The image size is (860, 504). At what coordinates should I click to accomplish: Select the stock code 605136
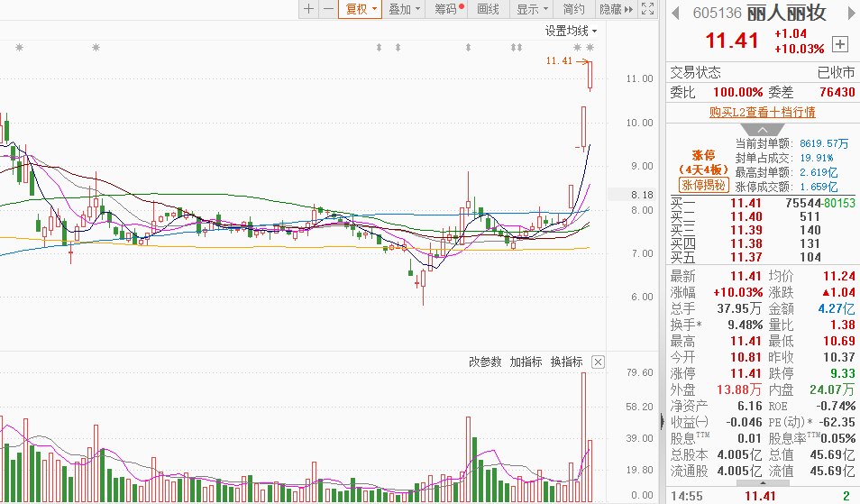click(x=717, y=13)
